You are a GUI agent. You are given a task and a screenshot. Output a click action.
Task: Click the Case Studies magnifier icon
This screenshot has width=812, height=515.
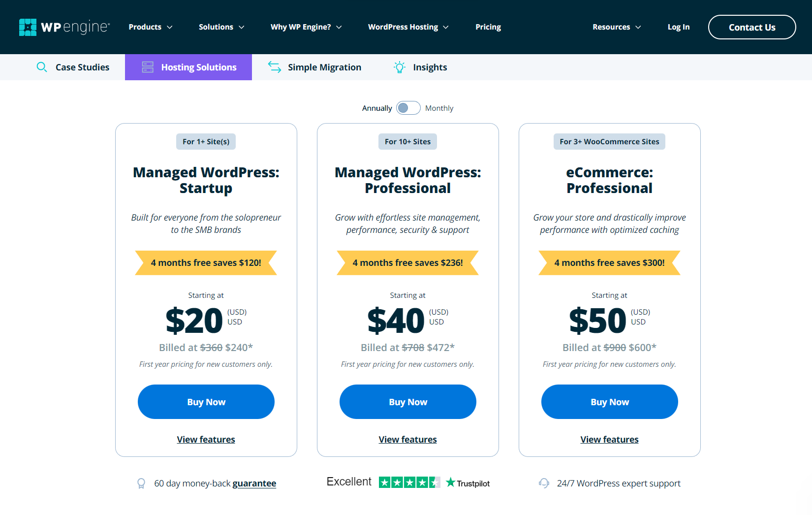[42, 67]
